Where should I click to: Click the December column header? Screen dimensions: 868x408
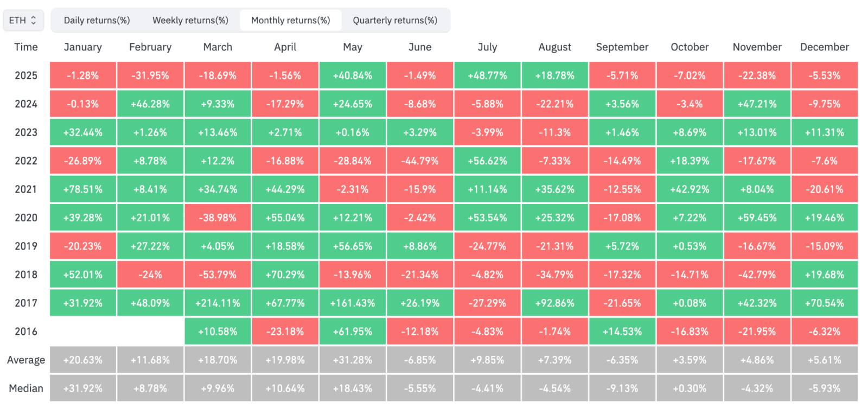[824, 47]
